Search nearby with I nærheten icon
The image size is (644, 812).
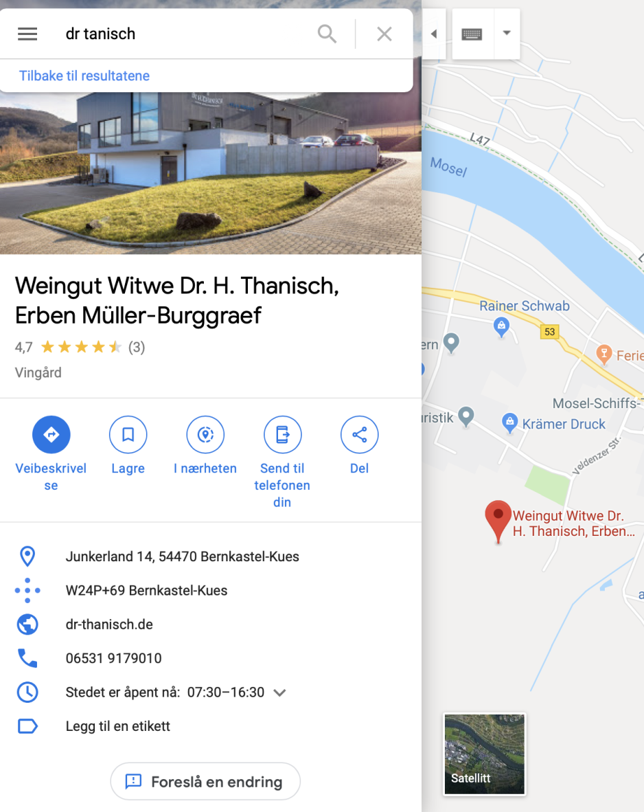pyautogui.click(x=205, y=434)
